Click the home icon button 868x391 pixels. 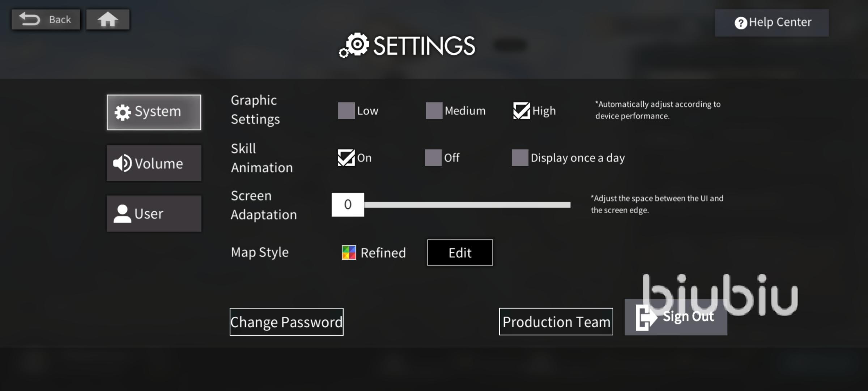coord(107,20)
